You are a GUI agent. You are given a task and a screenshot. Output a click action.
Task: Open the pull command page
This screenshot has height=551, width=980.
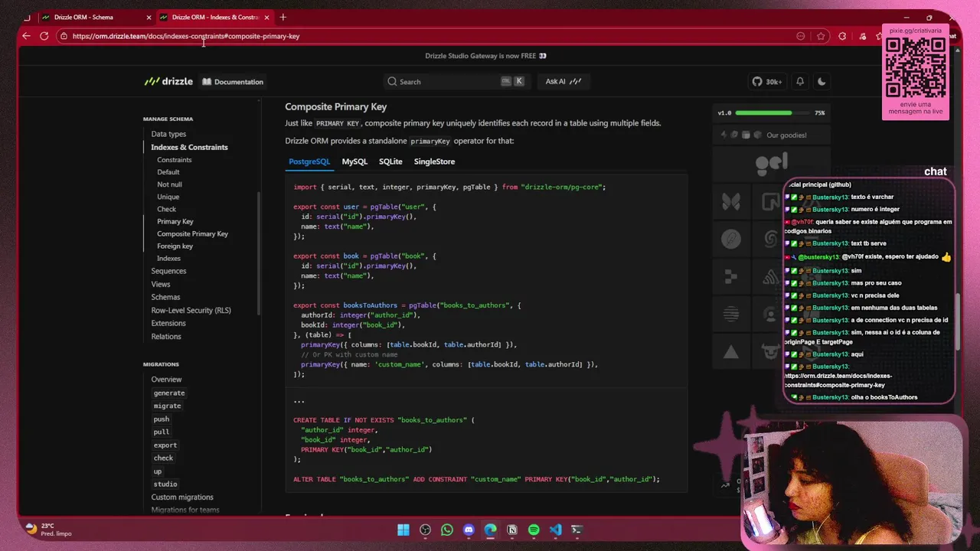coord(161,432)
